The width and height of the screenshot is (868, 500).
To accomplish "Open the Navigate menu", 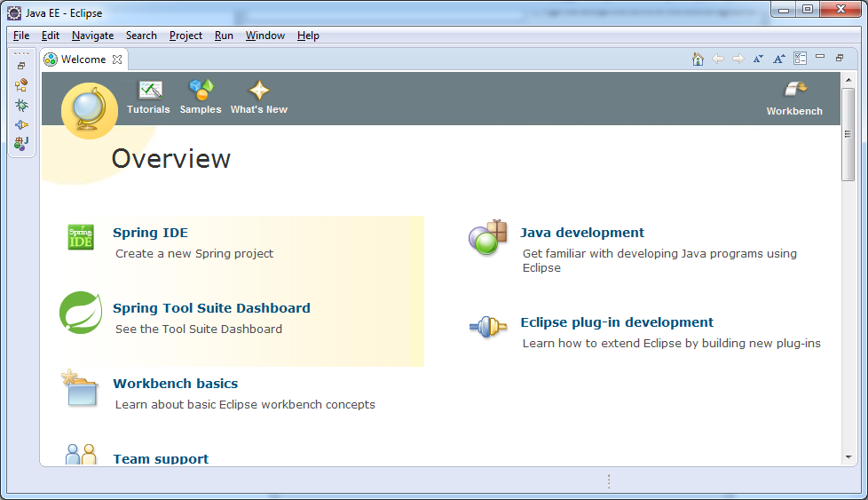I will point(92,36).
